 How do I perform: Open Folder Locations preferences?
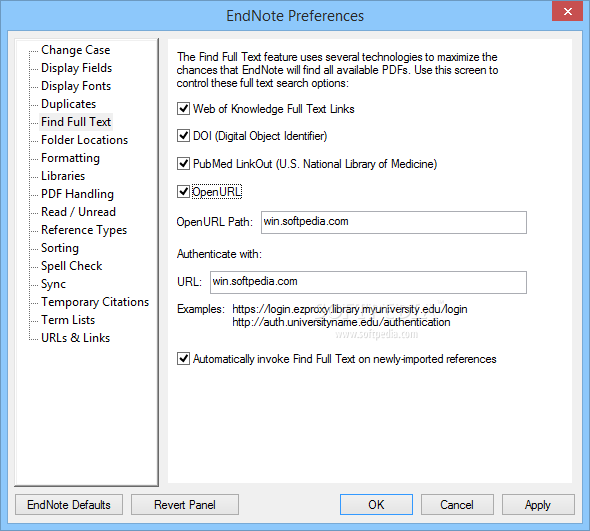tap(84, 140)
